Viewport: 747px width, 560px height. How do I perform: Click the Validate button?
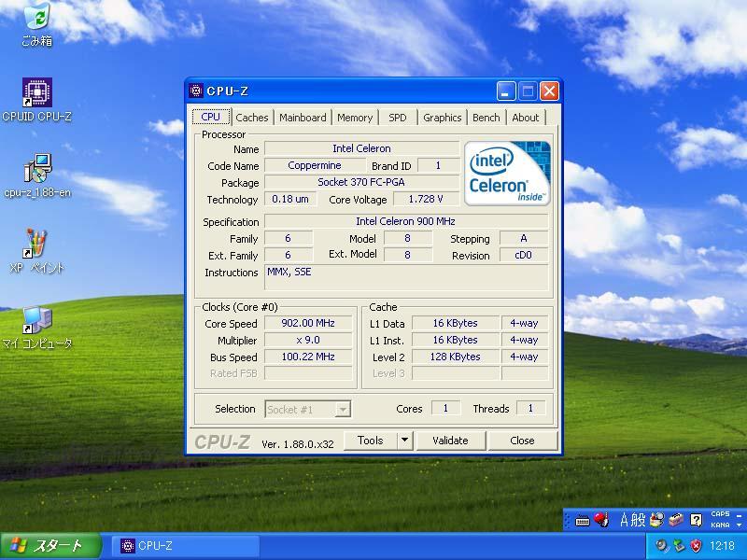coord(451,441)
